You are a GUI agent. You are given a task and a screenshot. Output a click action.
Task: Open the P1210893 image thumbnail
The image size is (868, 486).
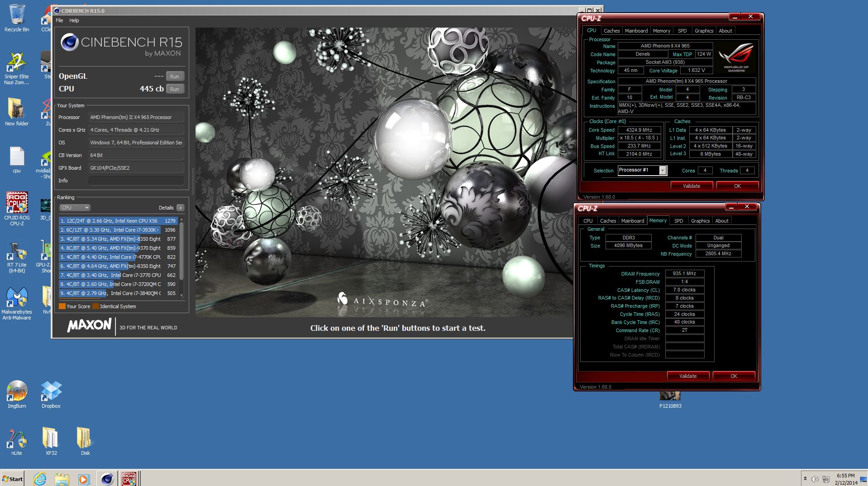click(x=670, y=400)
